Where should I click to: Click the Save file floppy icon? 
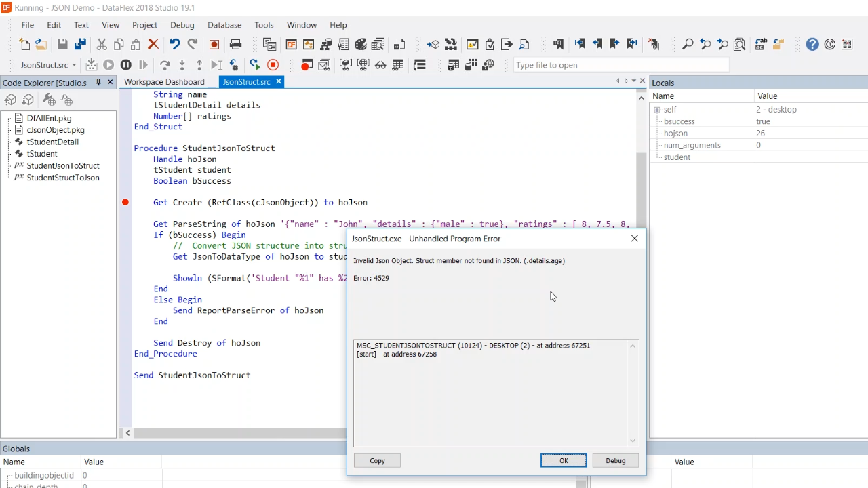[62, 45]
